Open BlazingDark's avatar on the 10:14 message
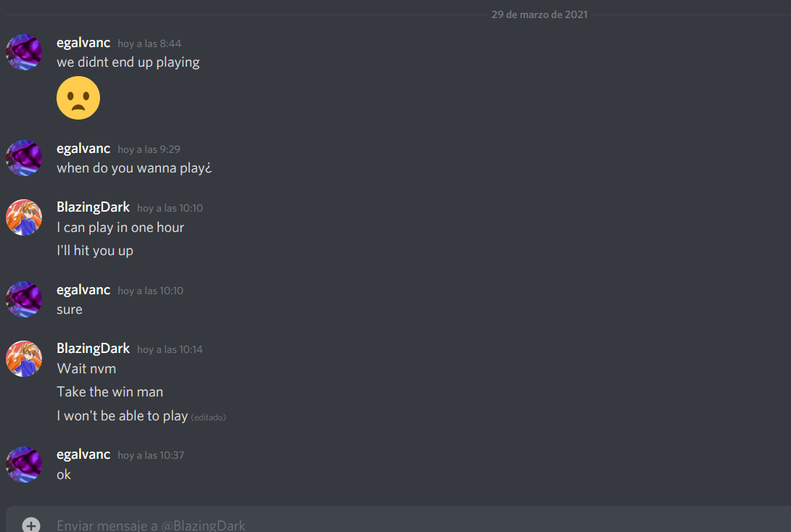 [x=24, y=359]
